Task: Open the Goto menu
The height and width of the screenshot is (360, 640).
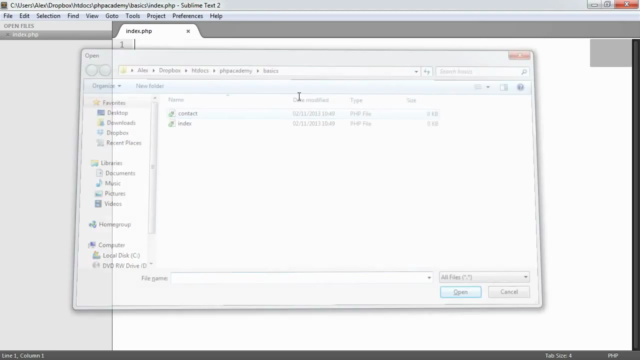Action: (x=111, y=16)
